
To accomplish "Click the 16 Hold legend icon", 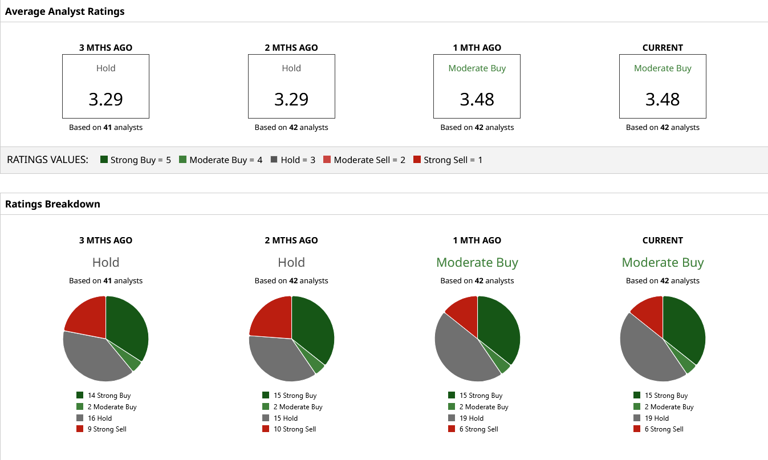I will (x=80, y=418).
